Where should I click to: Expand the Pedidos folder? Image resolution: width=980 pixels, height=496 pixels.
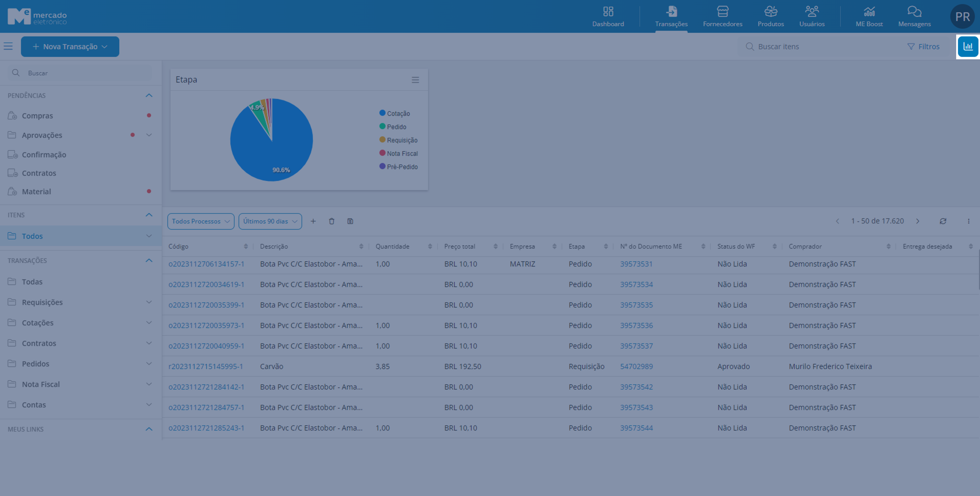[x=149, y=364]
